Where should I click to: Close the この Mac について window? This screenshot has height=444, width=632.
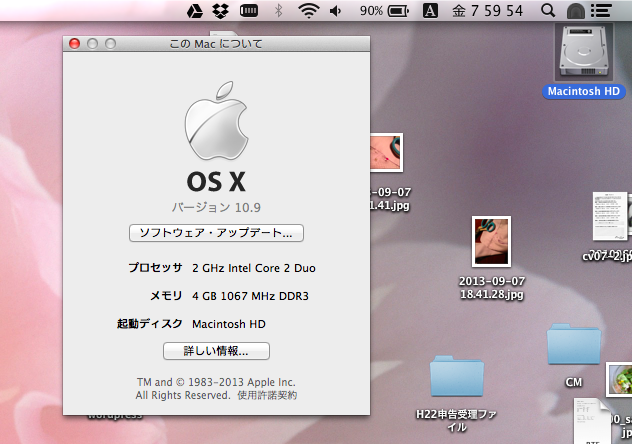75,44
